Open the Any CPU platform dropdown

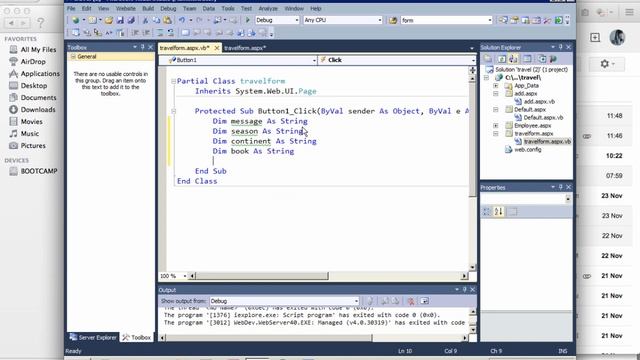380,20
